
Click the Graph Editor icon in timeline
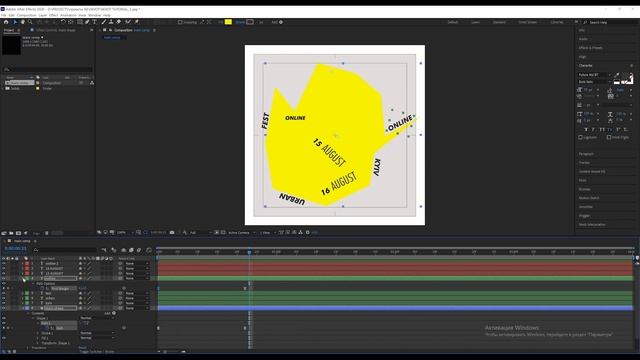pyautogui.click(x=149, y=250)
